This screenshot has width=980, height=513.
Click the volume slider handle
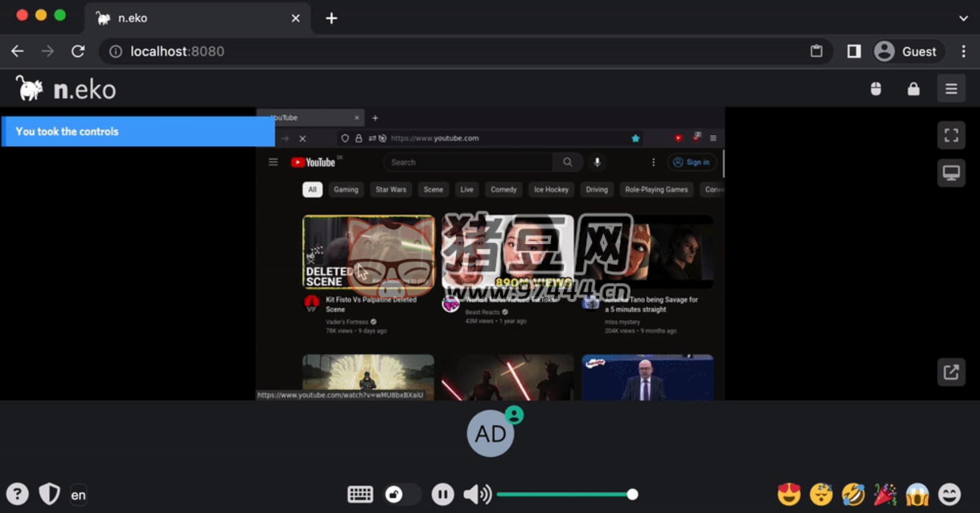click(632, 495)
